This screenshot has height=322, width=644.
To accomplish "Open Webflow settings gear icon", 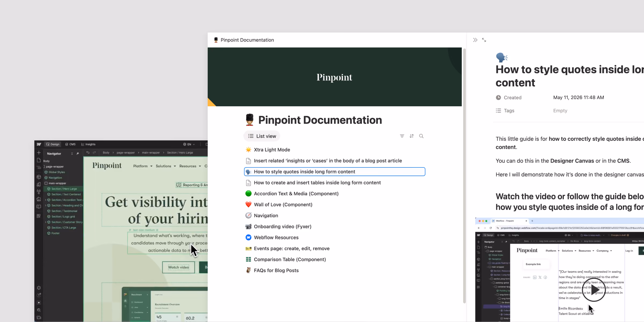I will tap(39, 288).
